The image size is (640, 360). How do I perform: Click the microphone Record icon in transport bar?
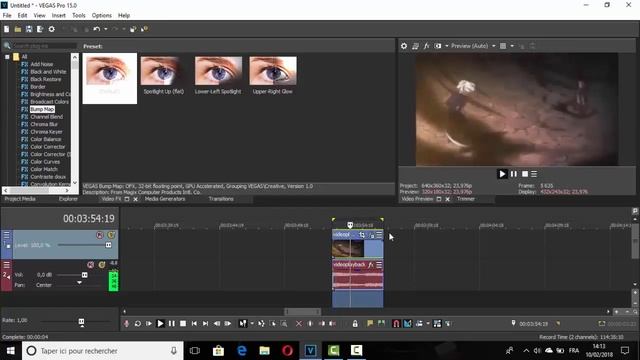click(127, 324)
